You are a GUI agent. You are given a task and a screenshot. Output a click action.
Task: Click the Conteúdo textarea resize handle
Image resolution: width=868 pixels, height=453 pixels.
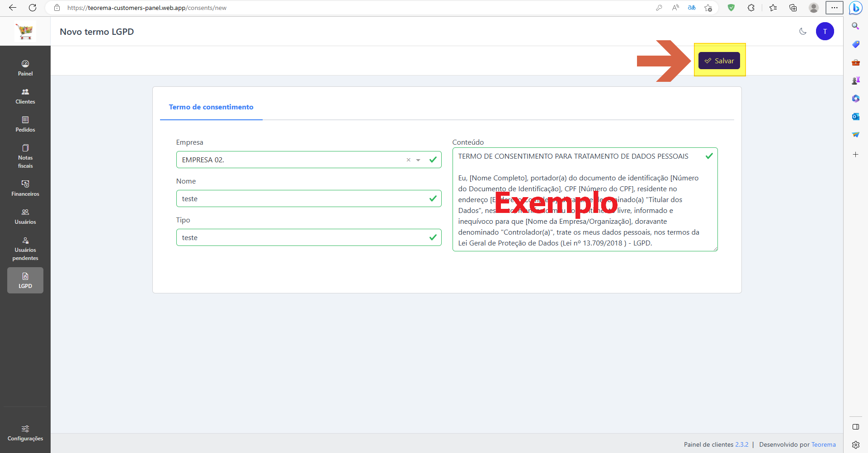click(x=715, y=249)
